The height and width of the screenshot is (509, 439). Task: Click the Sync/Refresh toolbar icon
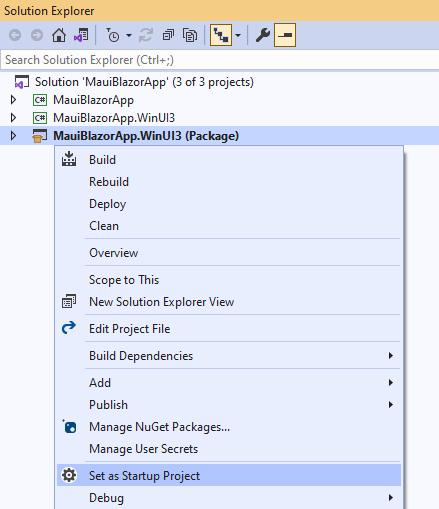coord(146,35)
